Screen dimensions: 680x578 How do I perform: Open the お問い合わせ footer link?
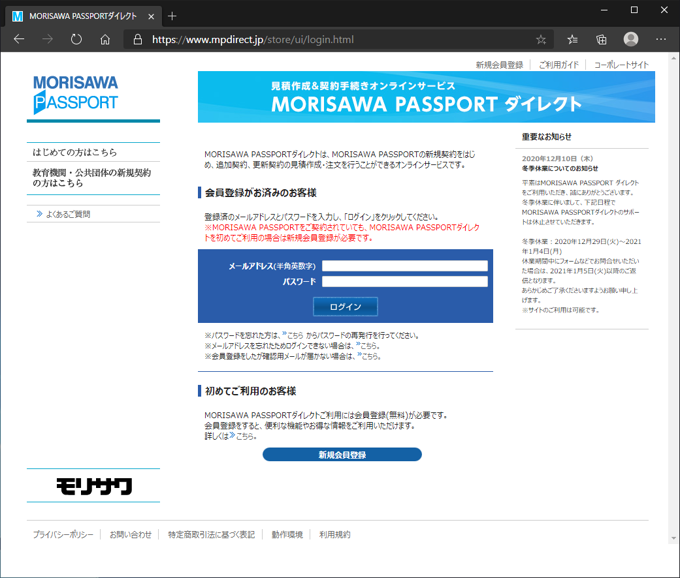pyautogui.click(x=130, y=535)
